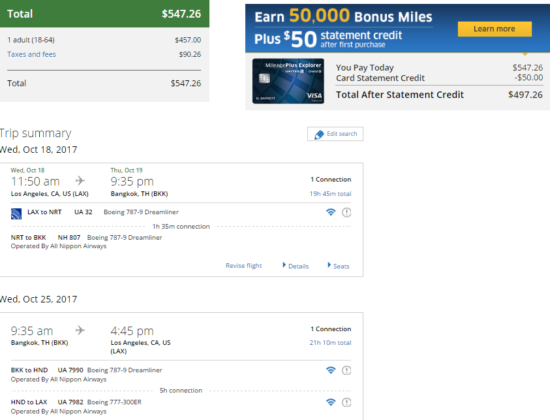Click Revise flight link for outbound trip
550x420 pixels.
[243, 266]
